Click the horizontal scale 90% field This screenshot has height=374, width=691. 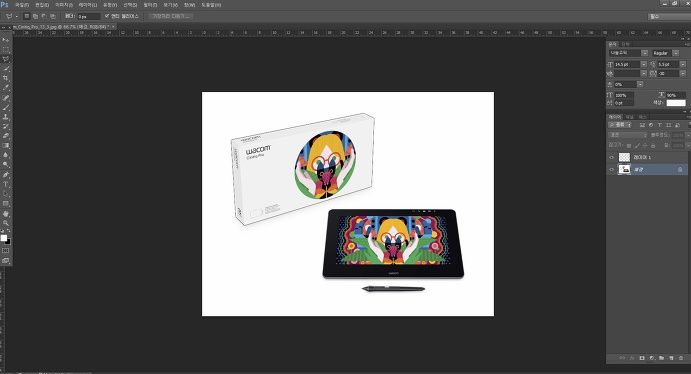pos(676,95)
